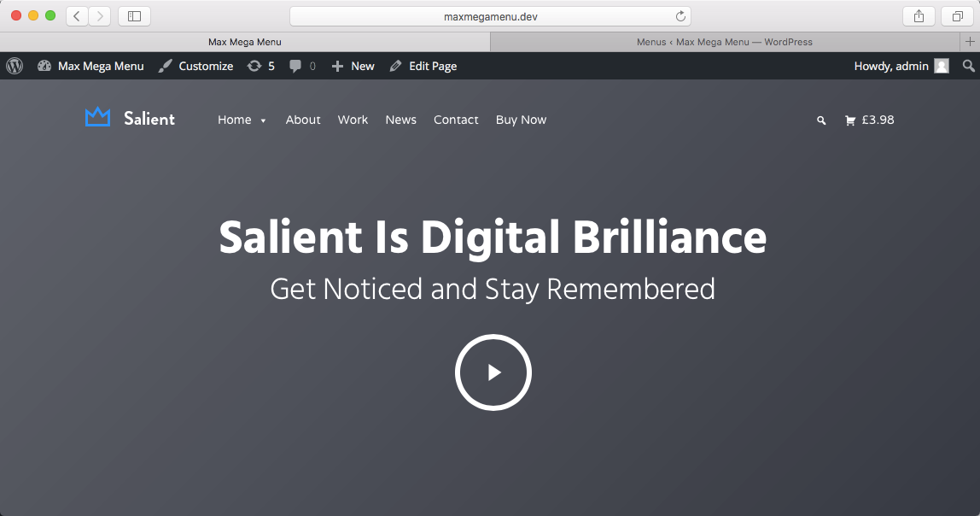This screenshot has width=980, height=516.
Task: Toggle the Safari sidebar button
Action: [134, 16]
